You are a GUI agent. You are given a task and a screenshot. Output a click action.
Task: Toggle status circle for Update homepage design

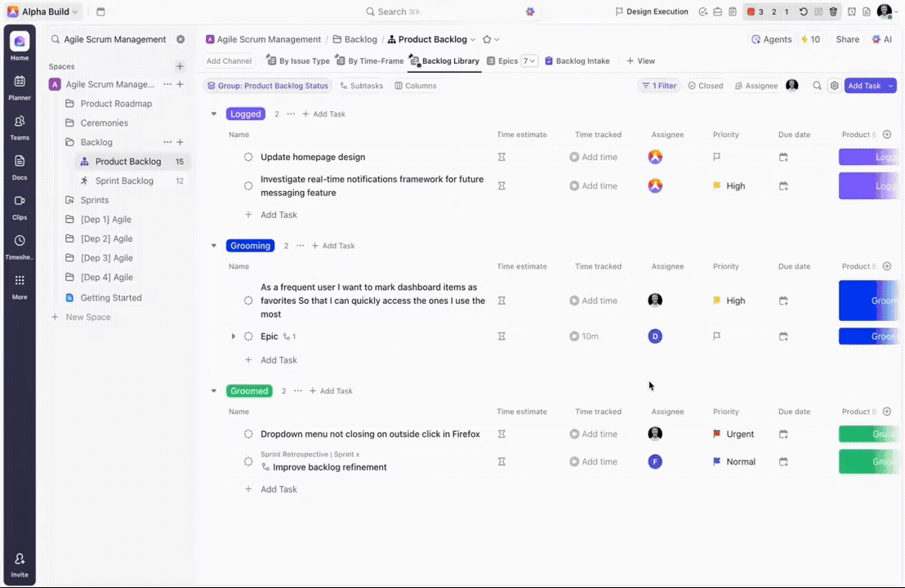248,157
